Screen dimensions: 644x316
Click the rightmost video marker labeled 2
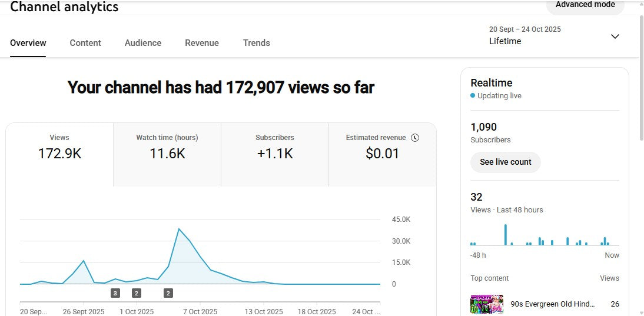[168, 293]
